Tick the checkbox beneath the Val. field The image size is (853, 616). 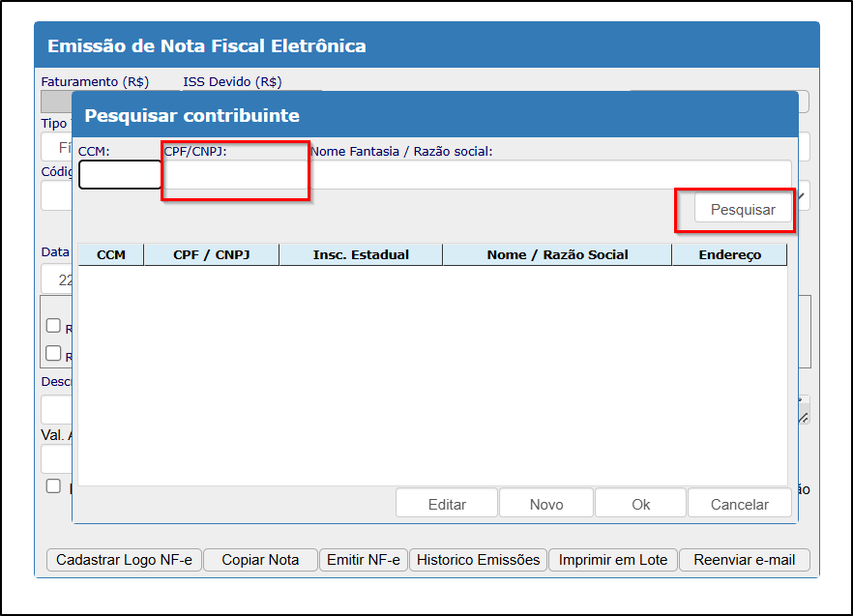tap(53, 486)
